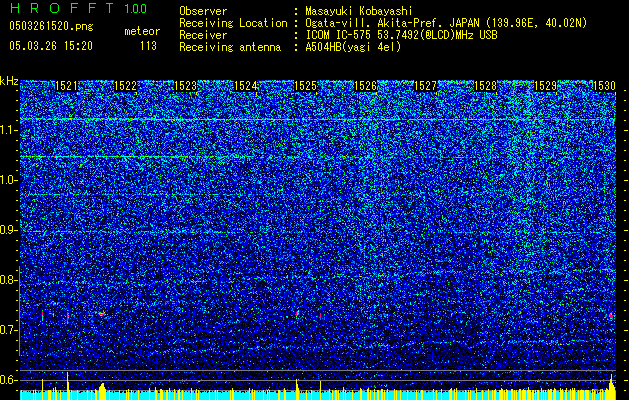
Task: Click the 1522 time marker
Action: (126, 86)
